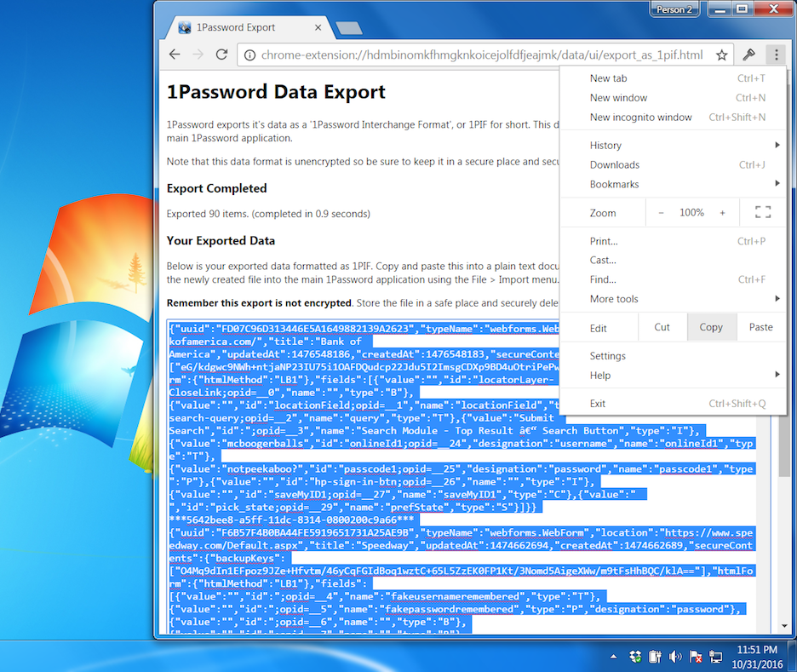The width and height of the screenshot is (797, 672).
Task: Click "Exported 90 items." status text
Action: (x=208, y=214)
